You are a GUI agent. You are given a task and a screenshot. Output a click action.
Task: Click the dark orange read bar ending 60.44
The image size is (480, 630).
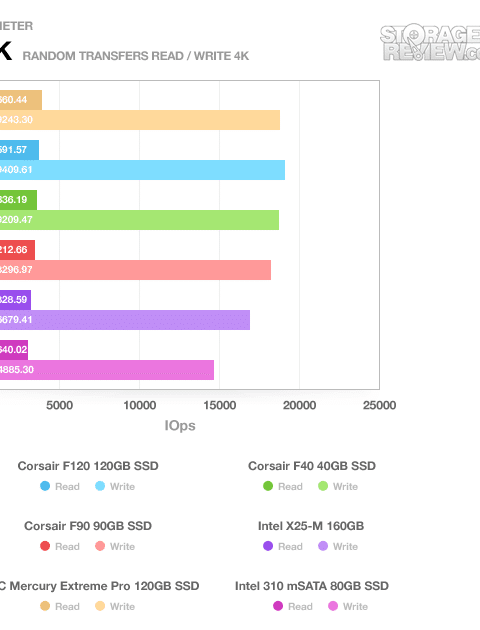[x=21, y=100]
